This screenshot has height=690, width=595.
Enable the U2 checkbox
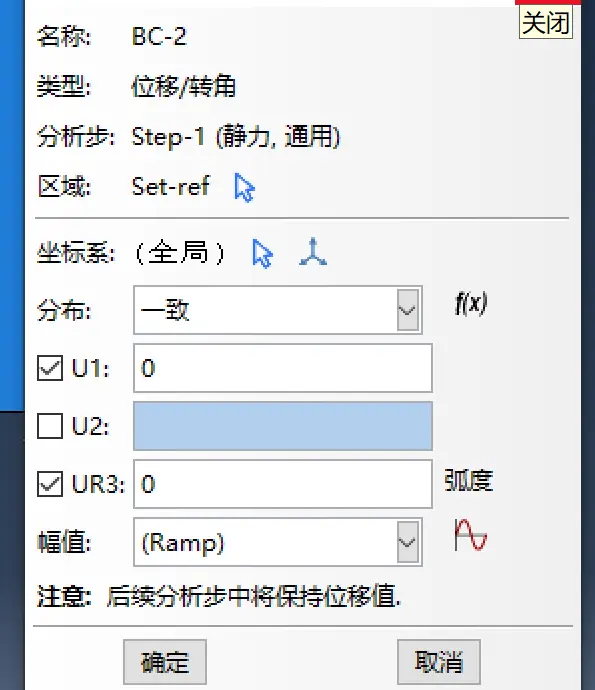click(50, 426)
